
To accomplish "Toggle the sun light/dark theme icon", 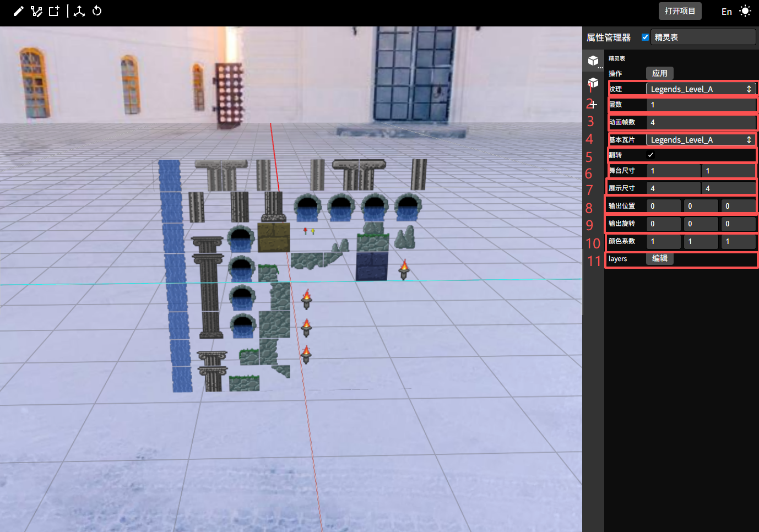I will click(745, 11).
